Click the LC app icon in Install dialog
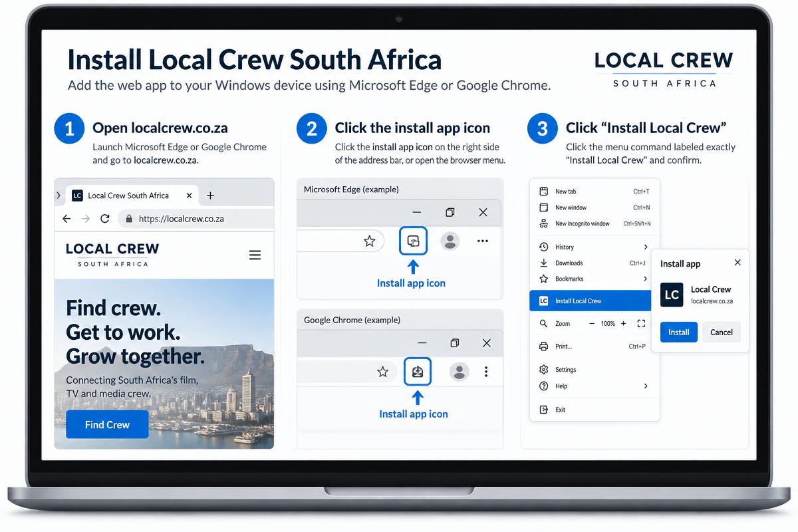 pyautogui.click(x=672, y=295)
